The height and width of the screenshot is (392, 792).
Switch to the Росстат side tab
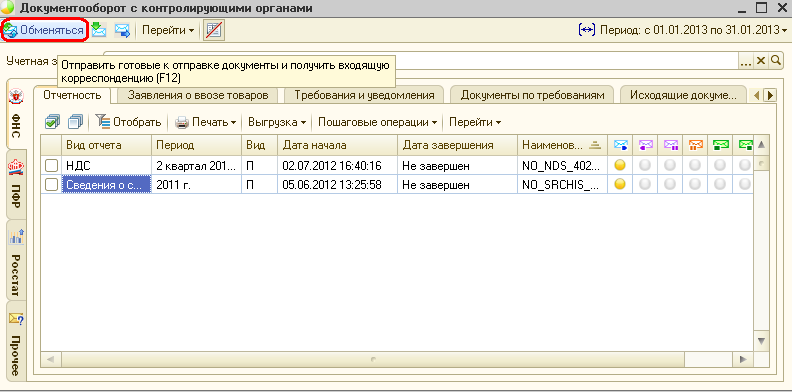[16, 260]
